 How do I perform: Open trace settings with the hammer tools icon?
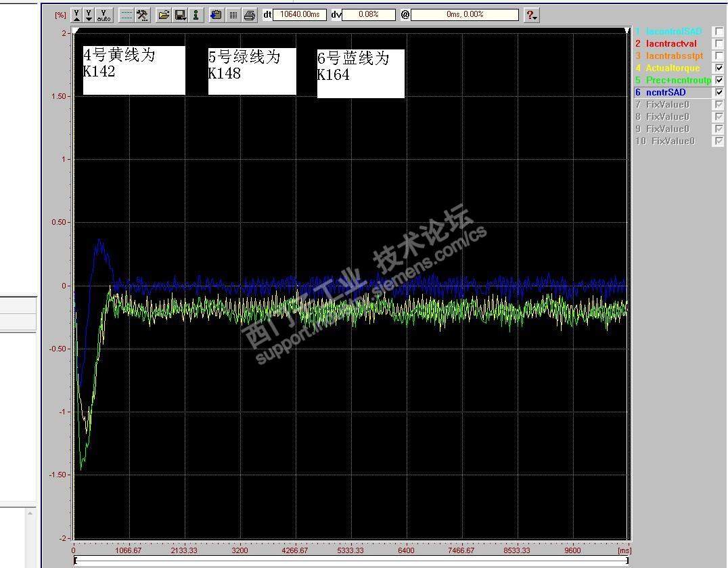pos(142,16)
